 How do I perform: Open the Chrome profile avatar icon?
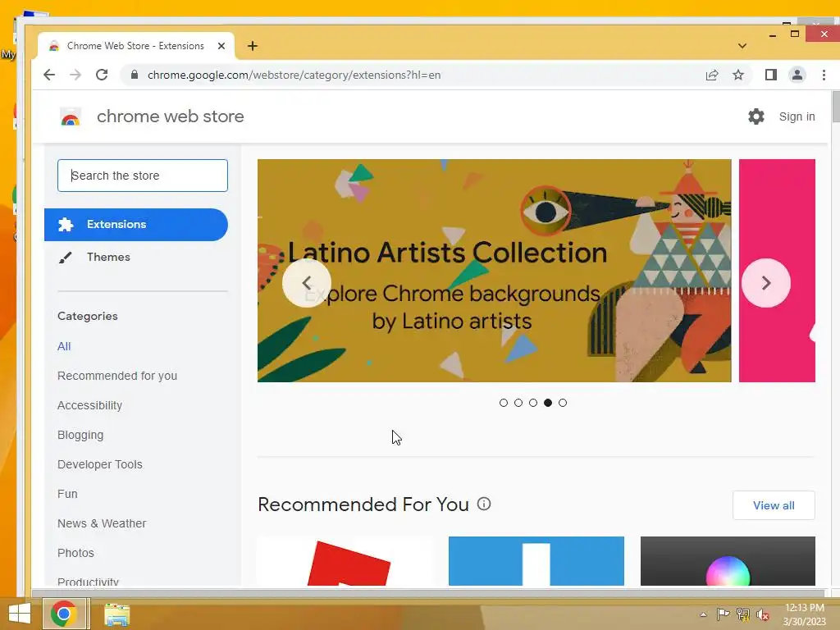tap(797, 75)
